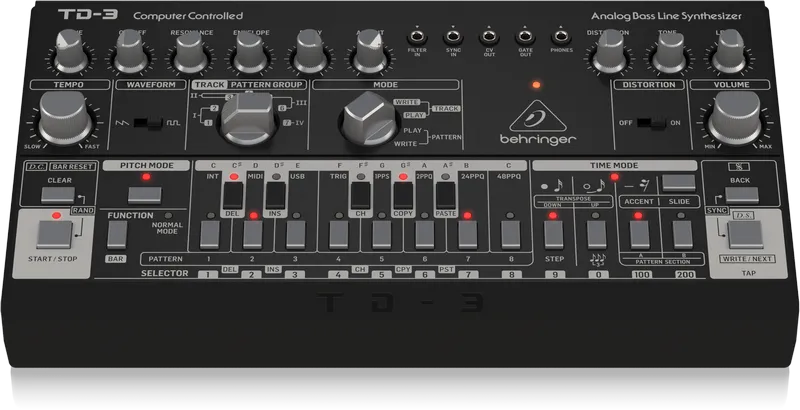Click the Pitch Mode button
The width and height of the screenshot is (800, 410).
(x=145, y=195)
